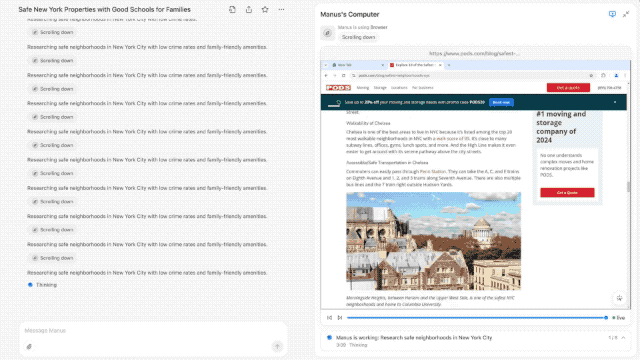Click the take control monitor icon

(x=612, y=14)
